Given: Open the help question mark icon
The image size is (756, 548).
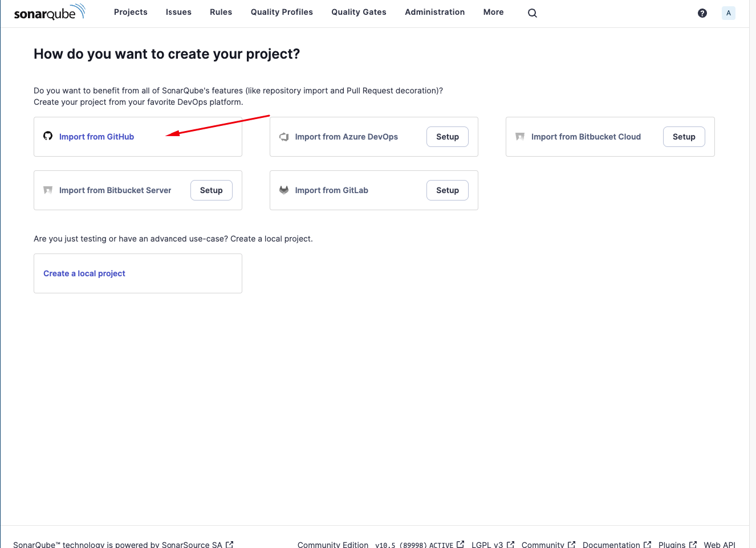Looking at the screenshot, I should point(702,13).
